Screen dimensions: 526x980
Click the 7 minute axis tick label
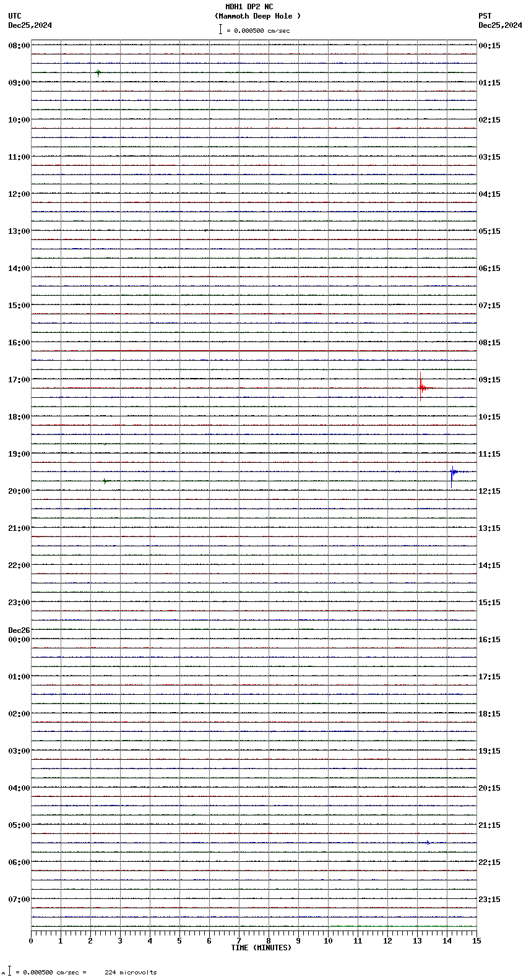point(239,941)
